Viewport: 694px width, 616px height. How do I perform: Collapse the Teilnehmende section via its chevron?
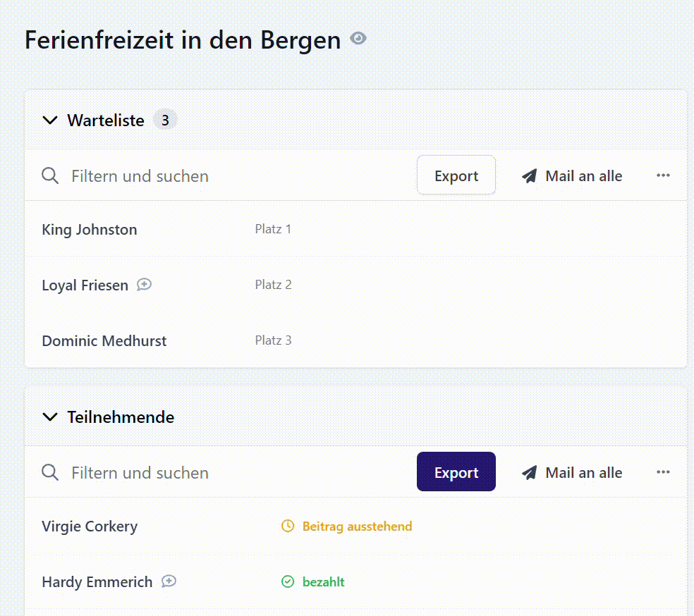click(49, 417)
